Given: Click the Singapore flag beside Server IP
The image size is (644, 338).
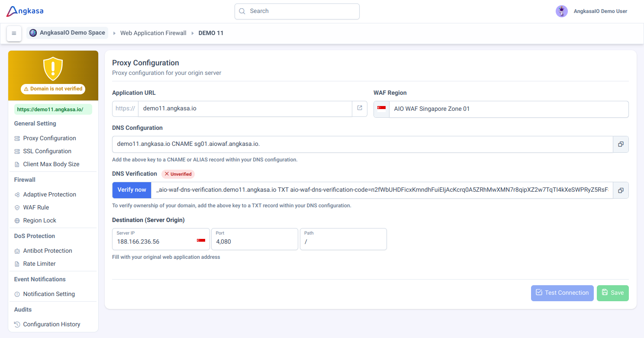Looking at the screenshot, I should click(x=201, y=240).
